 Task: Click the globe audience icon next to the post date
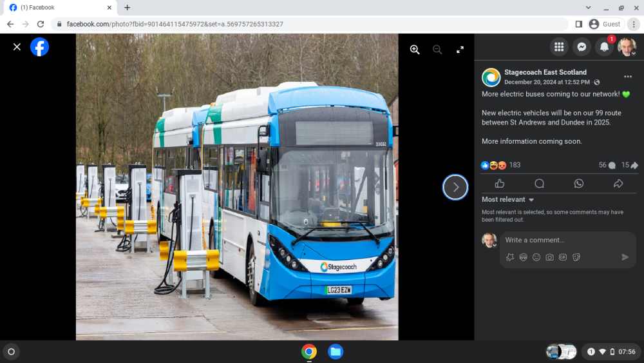coord(597,83)
